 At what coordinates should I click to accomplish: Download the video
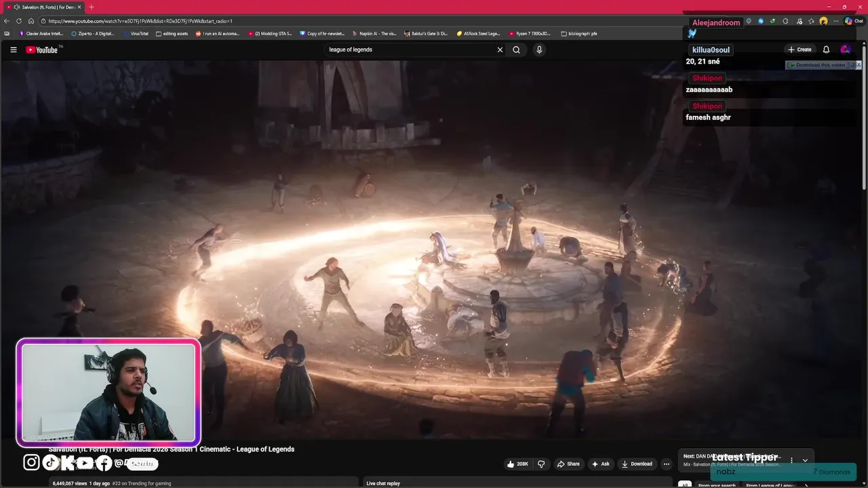click(637, 464)
